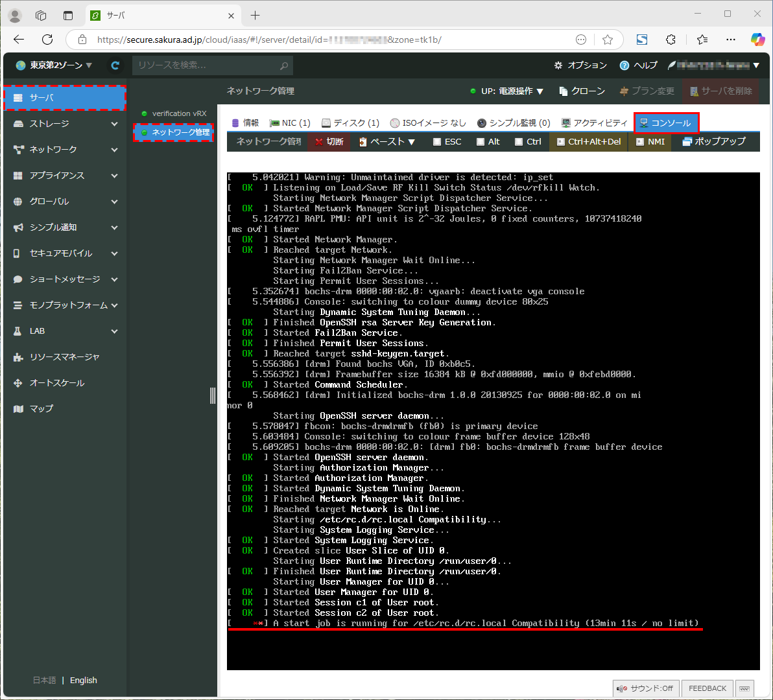Click the sidebar resize handle
Image resolution: width=773 pixels, height=700 pixels.
click(x=213, y=395)
